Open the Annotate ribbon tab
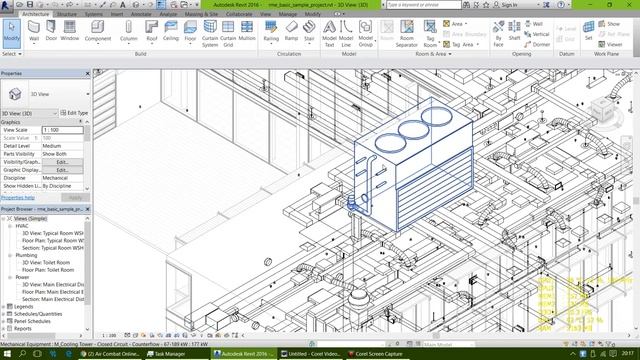This screenshot has height=360, width=640. tap(141, 14)
